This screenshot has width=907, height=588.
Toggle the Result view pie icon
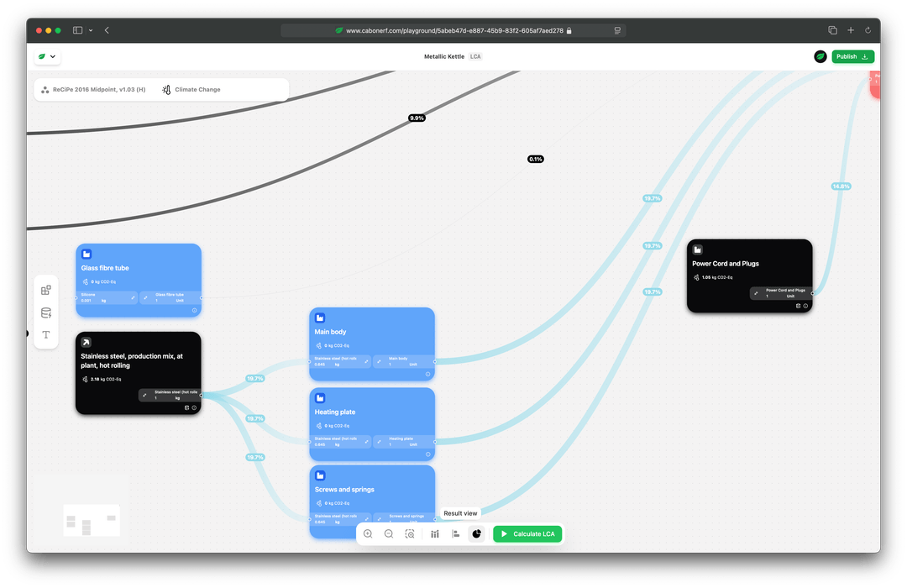click(477, 533)
